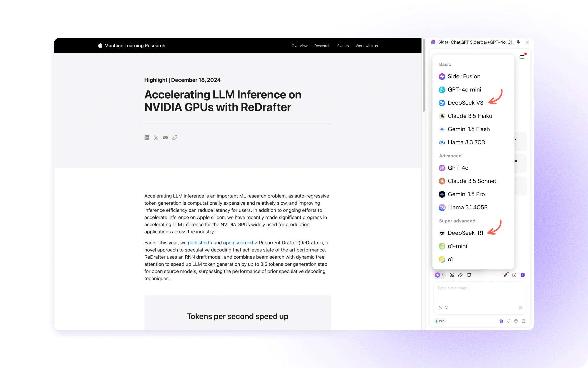Open the gift rewards icon
The height and width of the screenshot is (368, 588).
pyautogui.click(x=501, y=321)
